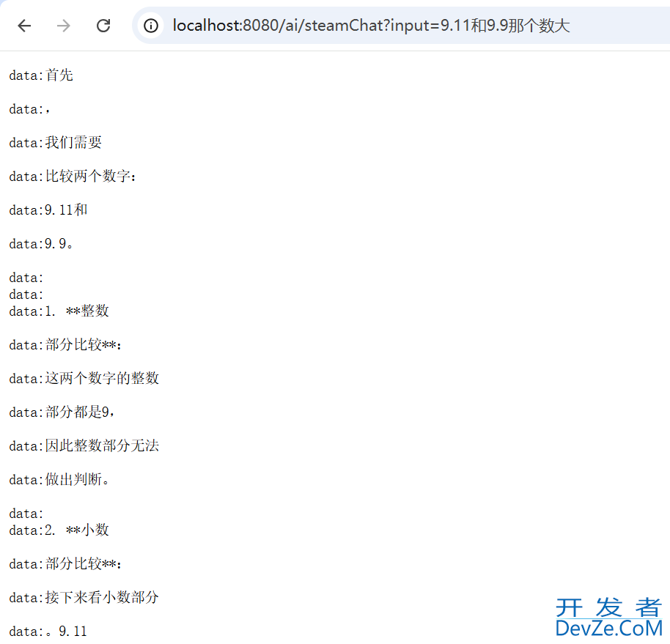Image resolution: width=670 pixels, height=644 pixels.
Task: Click the line 'data:1. **整数'
Action: click(59, 311)
